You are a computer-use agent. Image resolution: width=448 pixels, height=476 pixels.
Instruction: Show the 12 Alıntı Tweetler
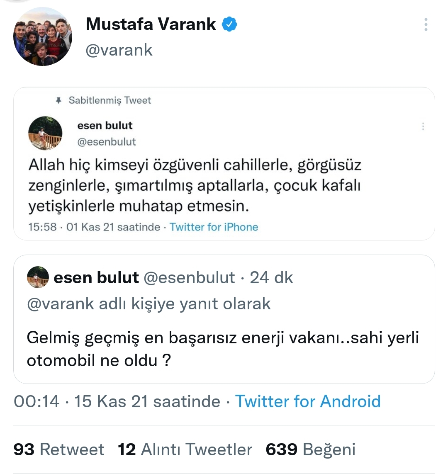(x=185, y=449)
